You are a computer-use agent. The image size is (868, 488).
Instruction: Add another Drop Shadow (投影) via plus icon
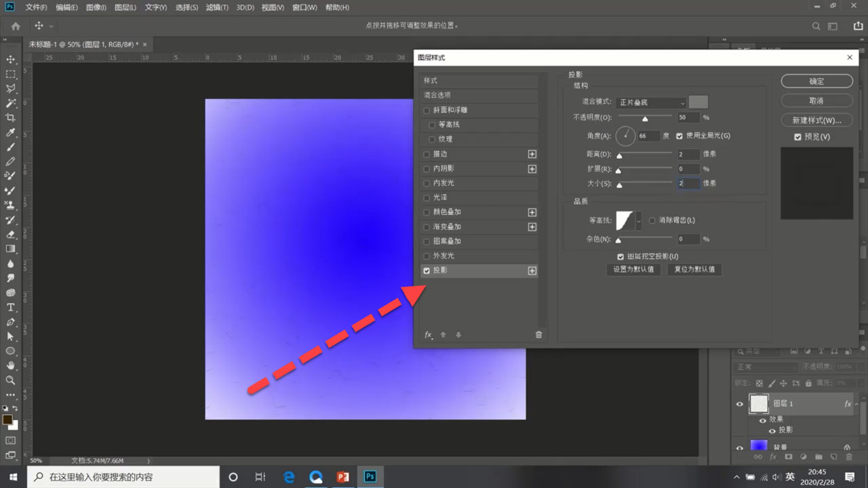[532, 270]
